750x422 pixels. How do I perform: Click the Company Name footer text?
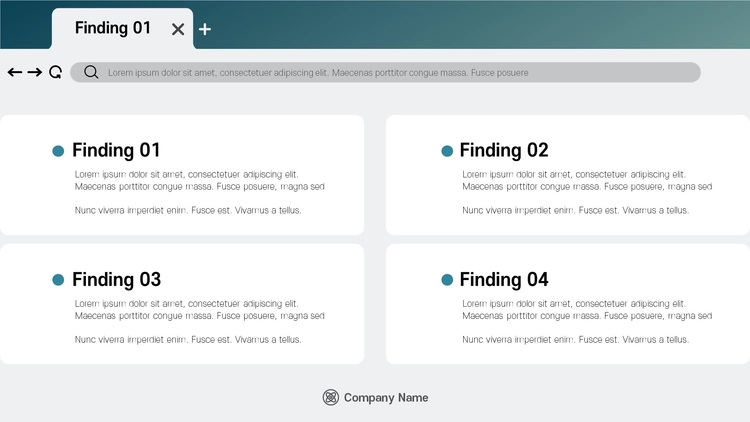click(386, 398)
